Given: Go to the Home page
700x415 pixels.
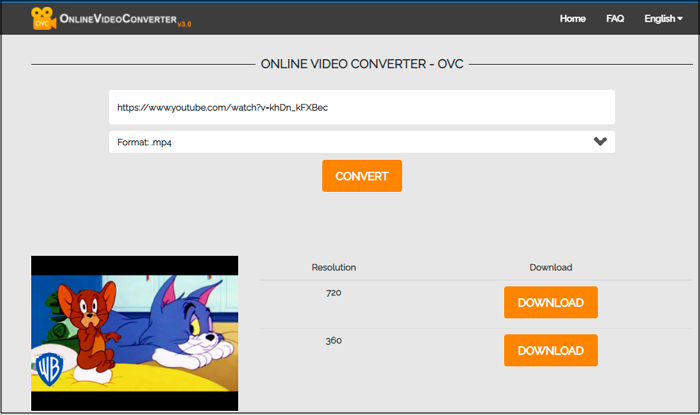Looking at the screenshot, I should tap(573, 18).
